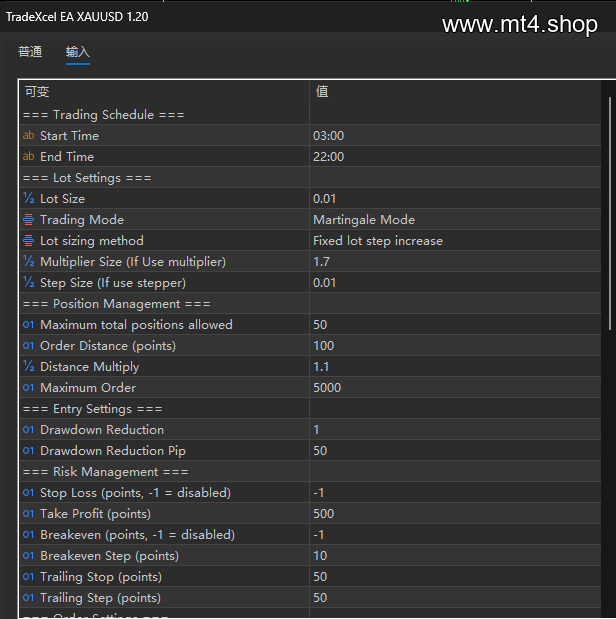Click the fraction icon beside Multiplier Size
The width and height of the screenshot is (616, 619).
click(x=28, y=261)
